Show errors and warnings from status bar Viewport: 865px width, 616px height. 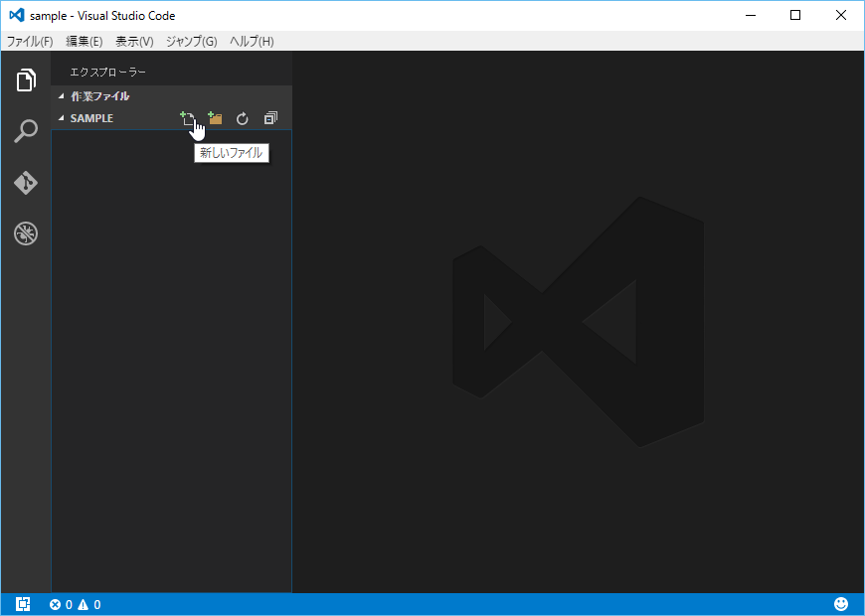76,604
